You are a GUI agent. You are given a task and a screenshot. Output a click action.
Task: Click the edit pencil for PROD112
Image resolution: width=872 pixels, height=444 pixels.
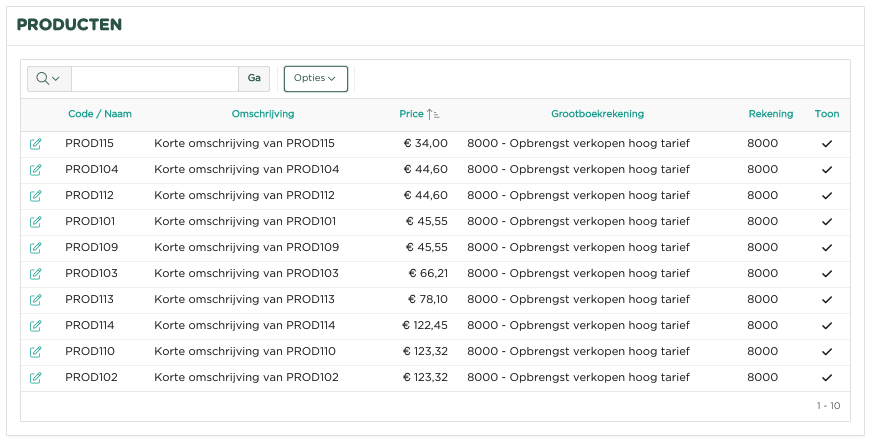[x=36, y=196]
